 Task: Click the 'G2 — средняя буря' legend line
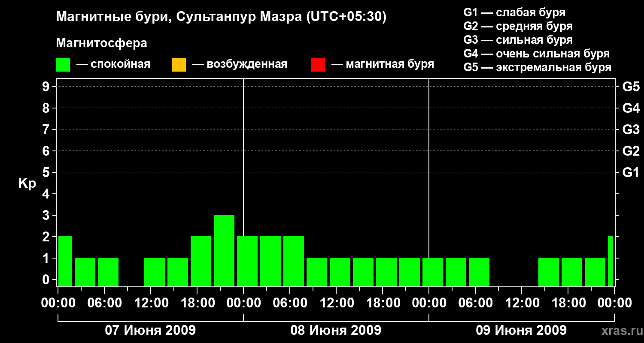tap(518, 26)
